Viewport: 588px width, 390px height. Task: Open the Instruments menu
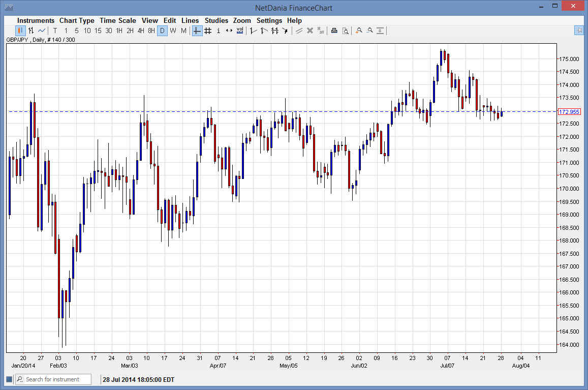36,20
